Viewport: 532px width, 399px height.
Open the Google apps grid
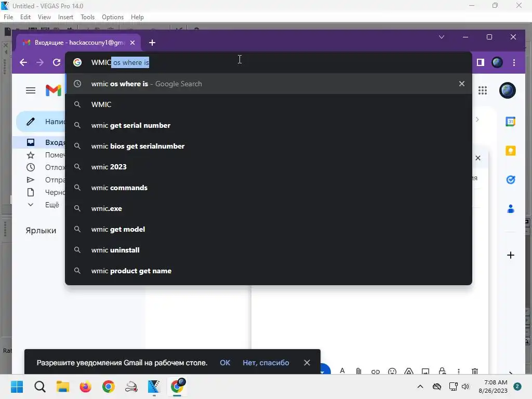click(x=483, y=90)
